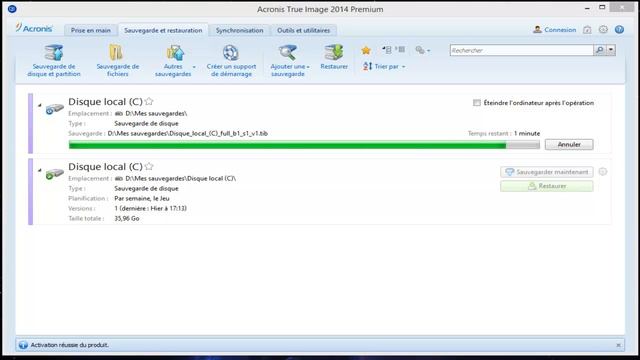The image size is (640, 360).
Task: Click Sauvegarde de fichiers icon
Action: pyautogui.click(x=116, y=53)
